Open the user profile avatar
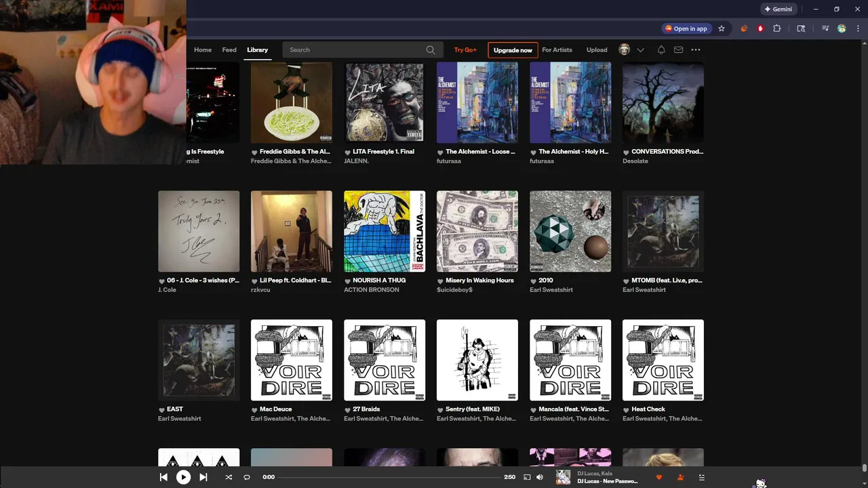The height and width of the screenshot is (488, 868). [x=625, y=49]
